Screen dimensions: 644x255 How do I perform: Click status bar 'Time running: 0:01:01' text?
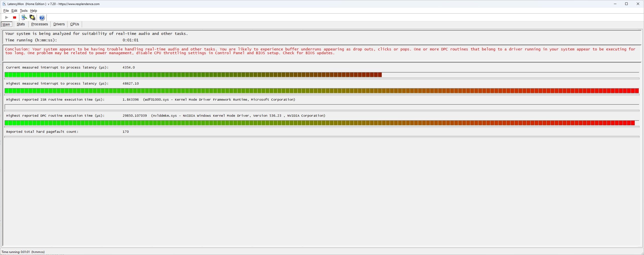coord(23,252)
